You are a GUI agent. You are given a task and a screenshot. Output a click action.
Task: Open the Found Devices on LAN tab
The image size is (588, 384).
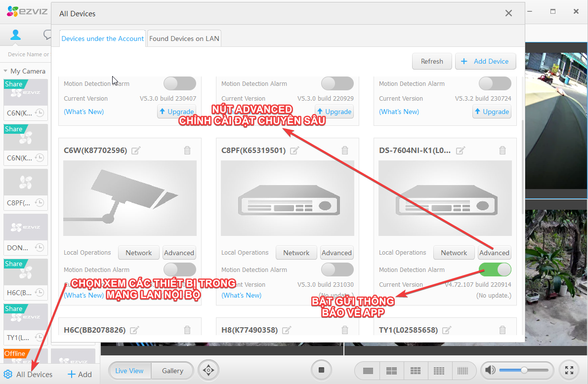(x=184, y=38)
